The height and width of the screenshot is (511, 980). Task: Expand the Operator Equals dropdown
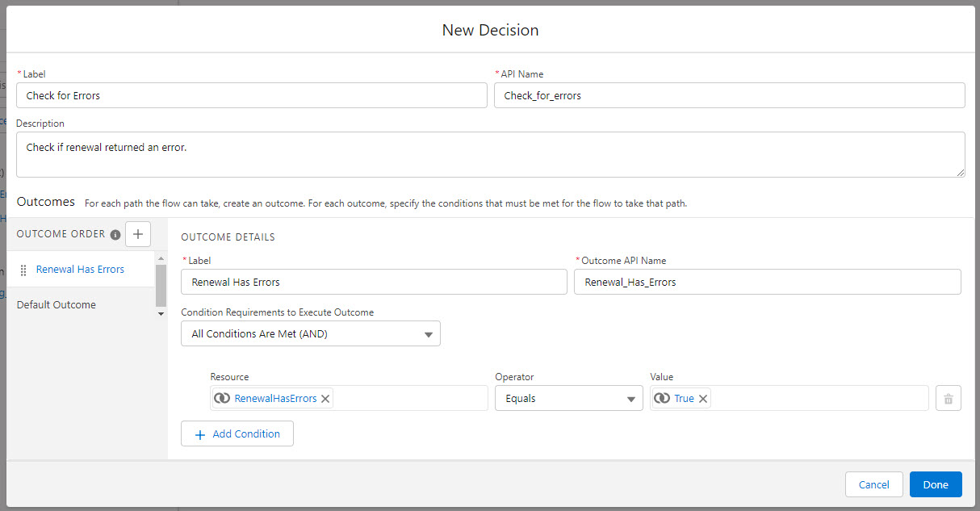click(x=568, y=399)
